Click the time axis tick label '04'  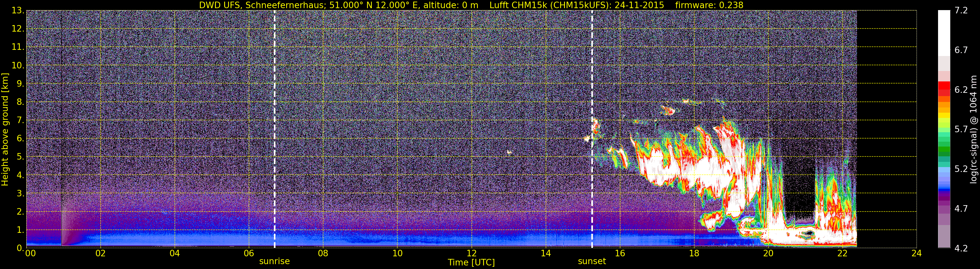(175, 254)
